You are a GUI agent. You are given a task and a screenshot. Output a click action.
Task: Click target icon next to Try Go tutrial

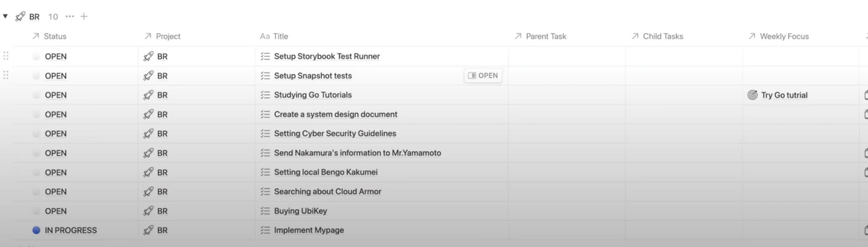click(x=752, y=95)
